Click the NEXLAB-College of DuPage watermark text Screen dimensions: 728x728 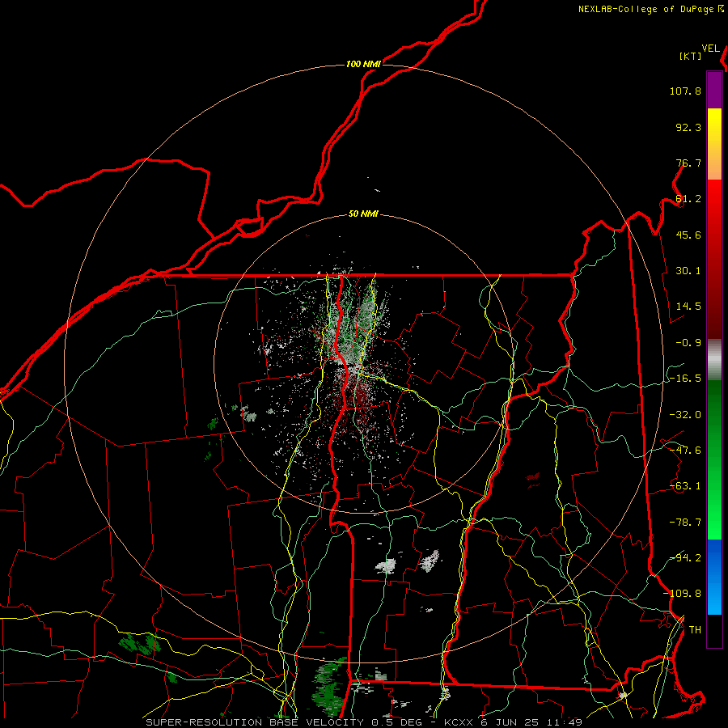(x=650, y=9)
